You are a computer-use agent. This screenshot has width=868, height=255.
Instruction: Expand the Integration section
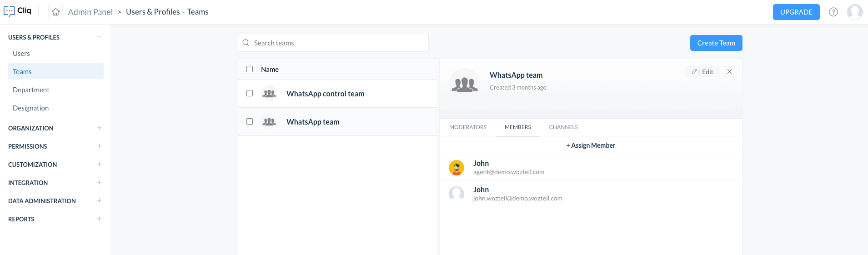[x=99, y=182]
